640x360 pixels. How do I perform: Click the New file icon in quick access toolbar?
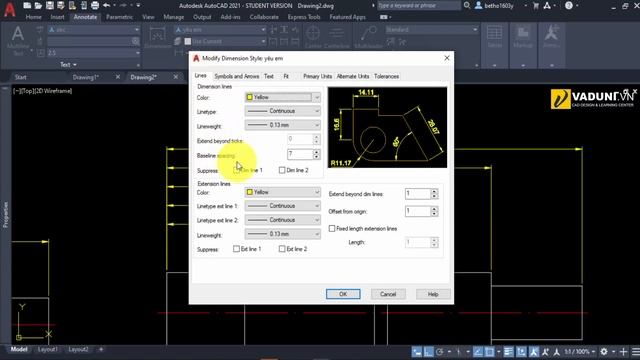click(x=27, y=5)
